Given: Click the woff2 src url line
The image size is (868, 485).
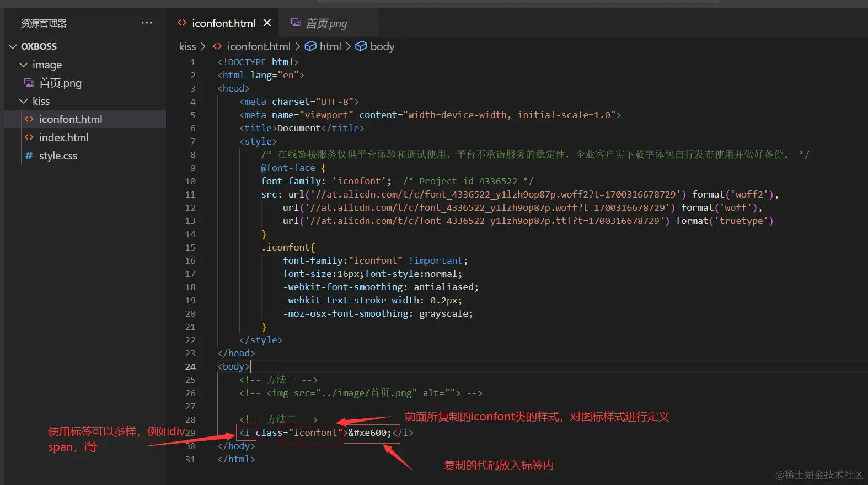Looking at the screenshot, I should click(520, 194).
